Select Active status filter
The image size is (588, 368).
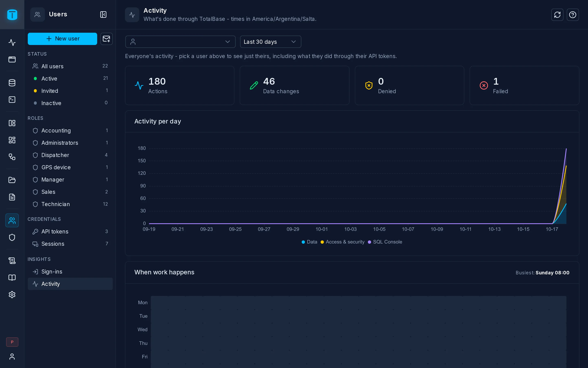tap(70, 78)
